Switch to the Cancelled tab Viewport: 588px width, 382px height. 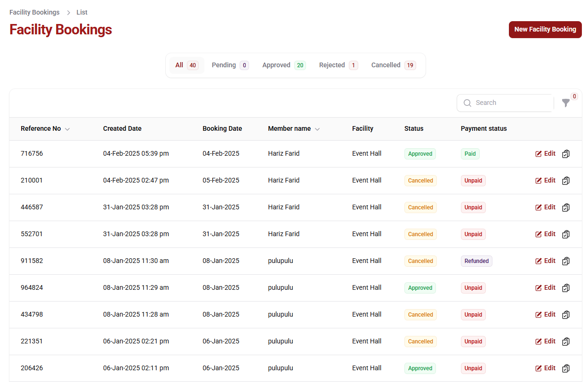(394, 65)
